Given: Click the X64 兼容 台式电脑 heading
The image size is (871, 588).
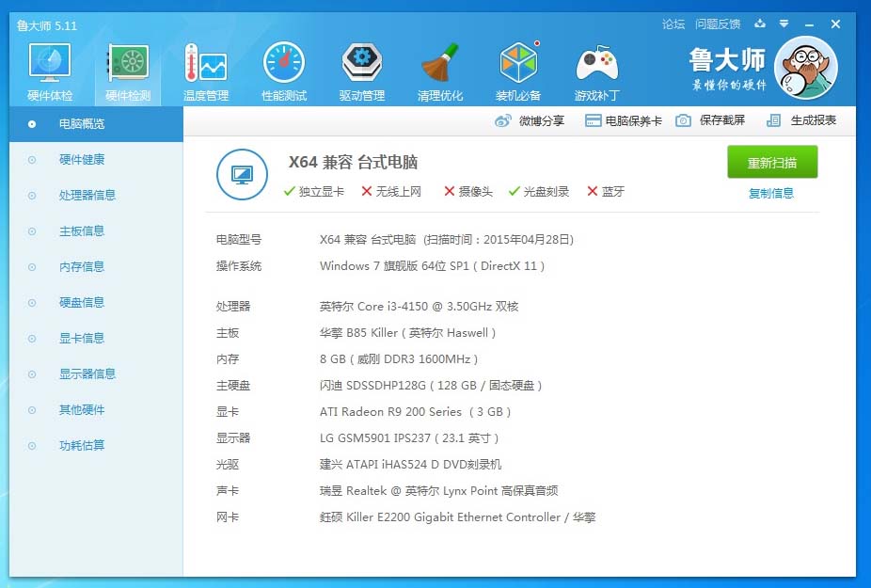Looking at the screenshot, I should pyautogui.click(x=353, y=162).
